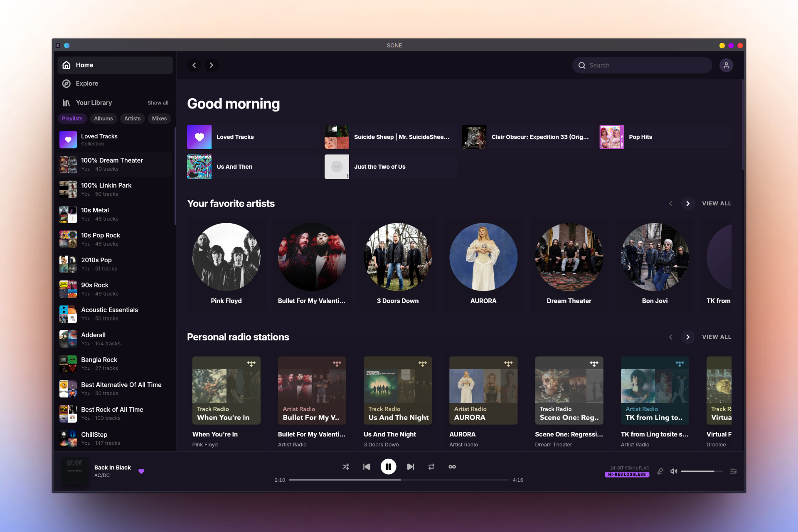Open 10s Pop Rock playlist
Image resolution: width=798 pixels, height=532 pixels.
pyautogui.click(x=115, y=239)
